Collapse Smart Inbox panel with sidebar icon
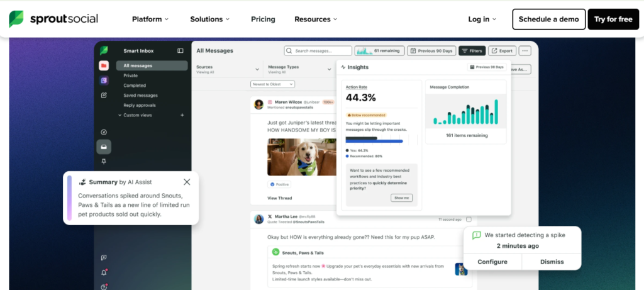644x290 pixels. pos(180,51)
